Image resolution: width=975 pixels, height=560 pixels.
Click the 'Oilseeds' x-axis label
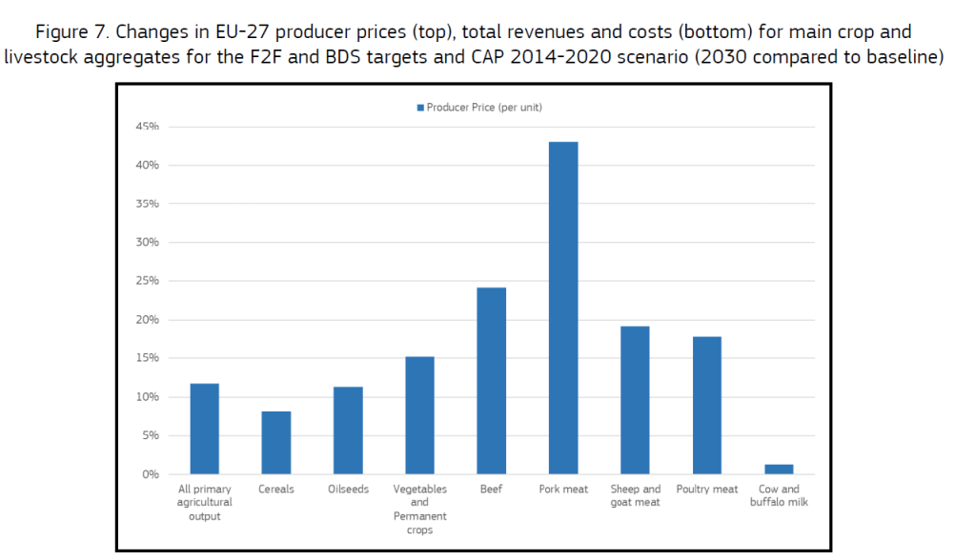coord(348,490)
